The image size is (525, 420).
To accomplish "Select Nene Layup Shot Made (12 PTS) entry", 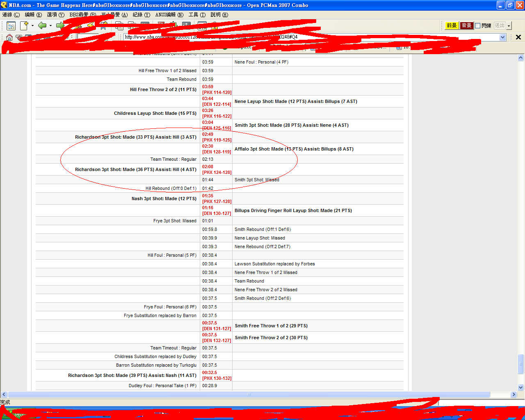I will click(296, 101).
